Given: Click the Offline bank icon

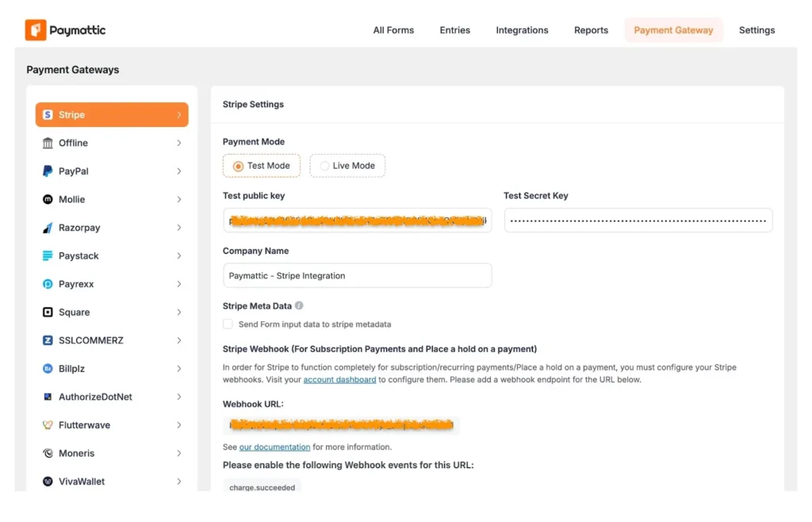Looking at the screenshot, I should click(x=48, y=143).
